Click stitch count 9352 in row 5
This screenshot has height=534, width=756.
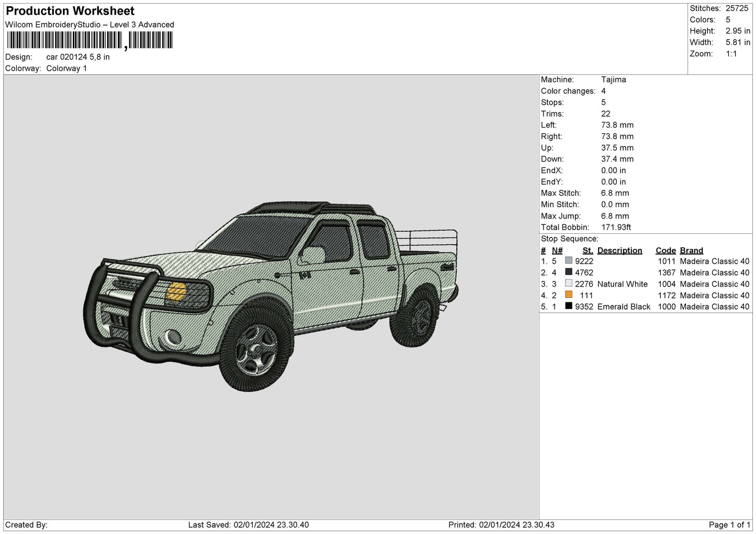584,307
